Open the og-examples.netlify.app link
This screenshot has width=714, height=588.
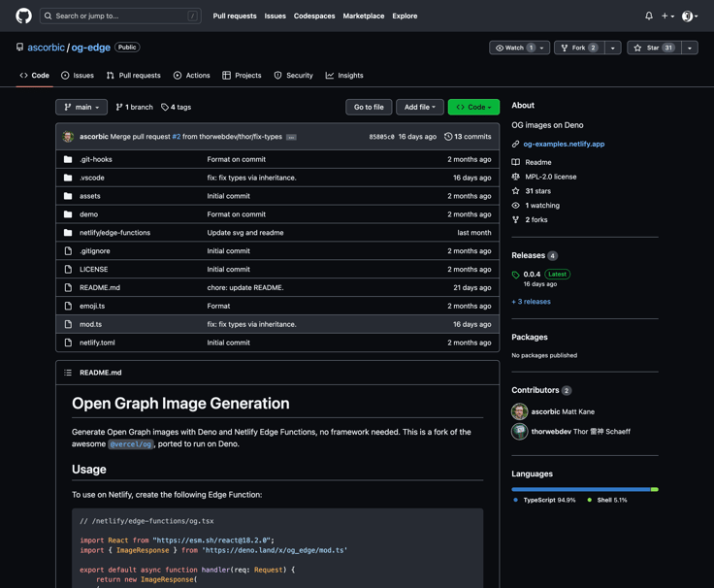564,144
